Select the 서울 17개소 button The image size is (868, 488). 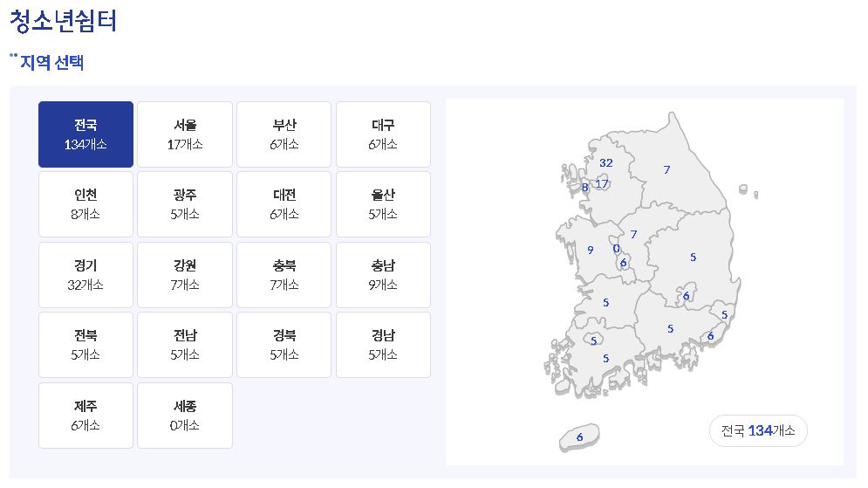tap(185, 134)
